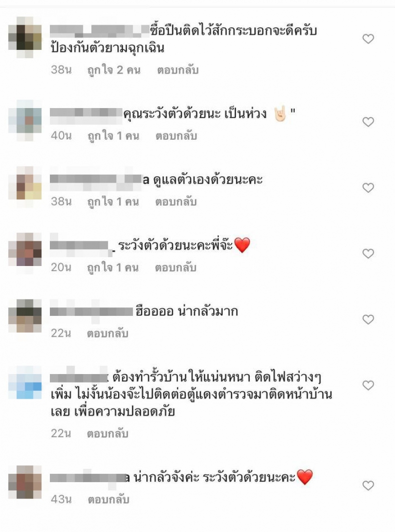Open likes on the 20-minute-old comment

pyautogui.click(x=113, y=267)
